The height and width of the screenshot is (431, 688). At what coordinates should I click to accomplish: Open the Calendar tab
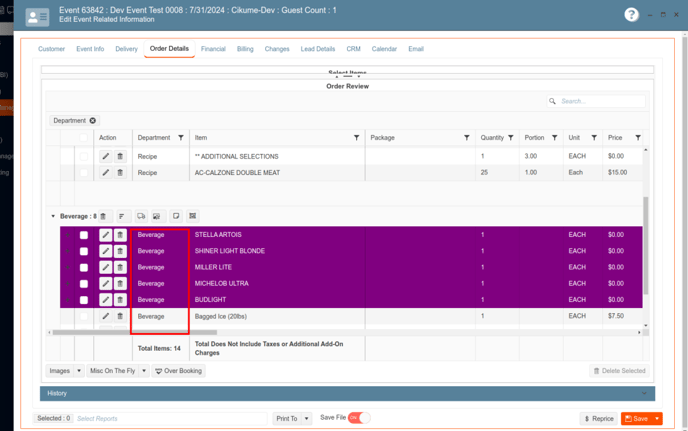tap(384, 49)
